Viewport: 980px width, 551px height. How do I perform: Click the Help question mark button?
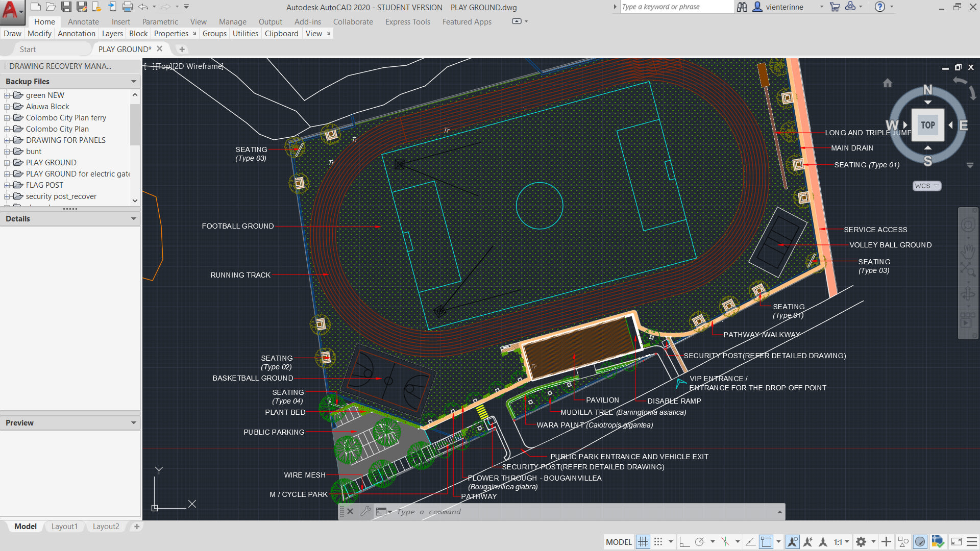click(x=880, y=7)
